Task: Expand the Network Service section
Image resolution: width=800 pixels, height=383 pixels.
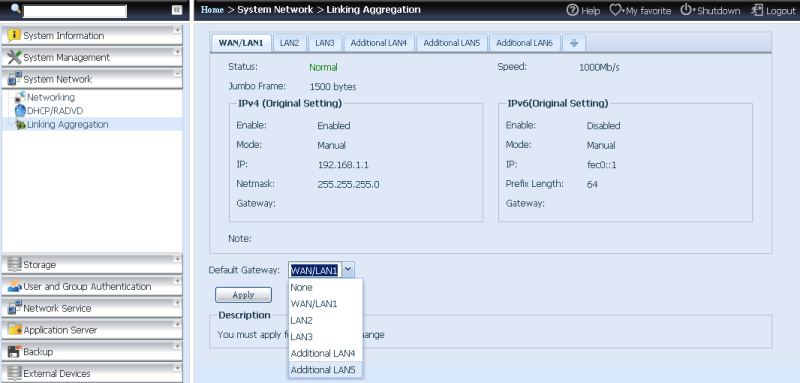Action: point(177,303)
